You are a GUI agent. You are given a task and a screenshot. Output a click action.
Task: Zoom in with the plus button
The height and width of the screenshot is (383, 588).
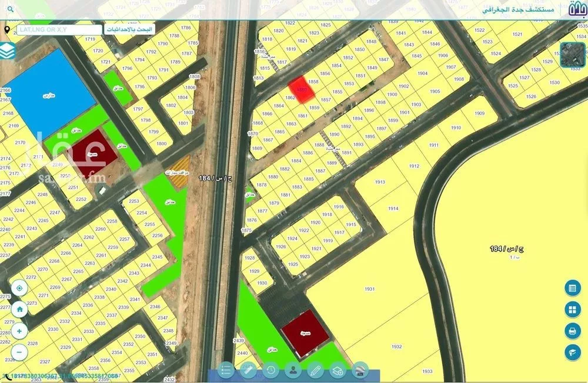coord(19,331)
